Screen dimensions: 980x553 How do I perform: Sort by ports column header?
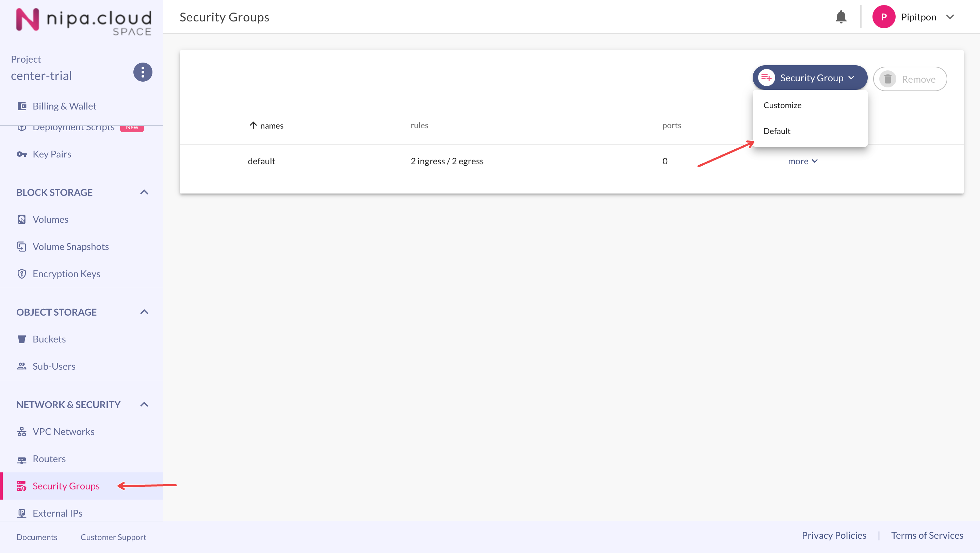pos(671,125)
